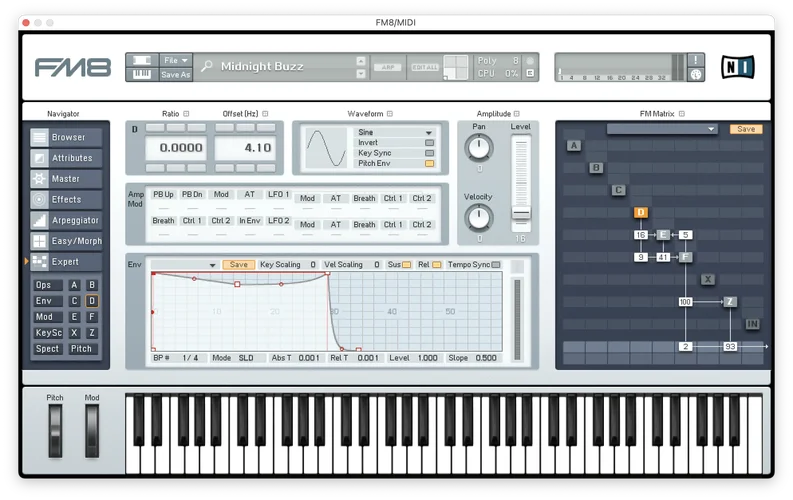
Task: Click the Native Instruments logo
Action: [x=737, y=67]
